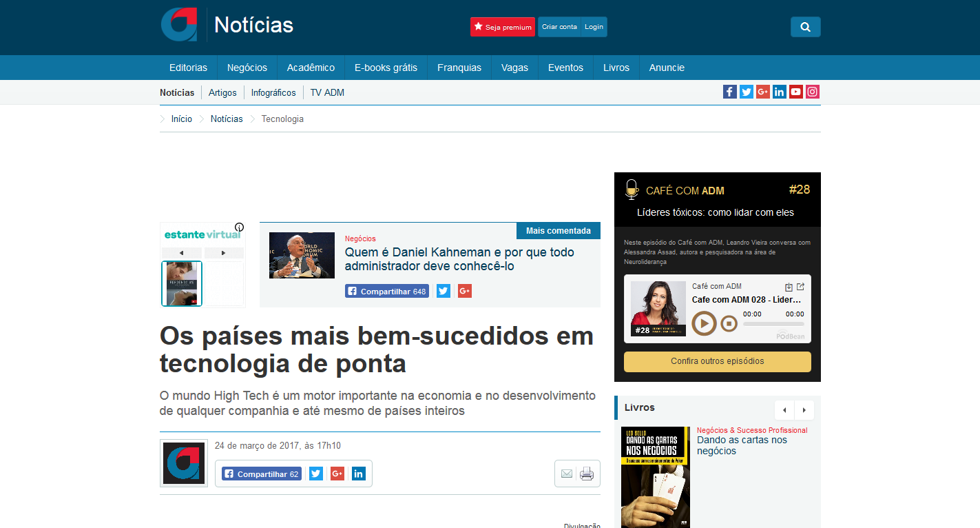
Task: Share article via Twitter icon under date
Action: point(316,474)
